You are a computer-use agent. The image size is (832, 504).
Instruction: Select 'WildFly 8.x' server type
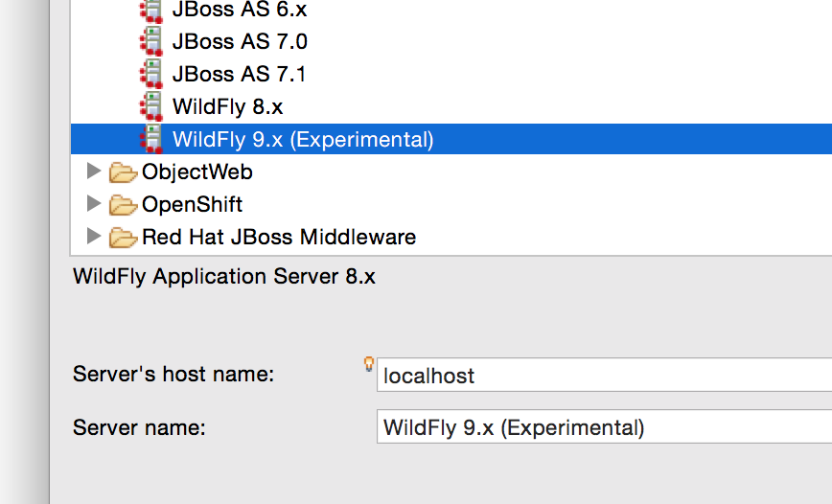point(227,106)
